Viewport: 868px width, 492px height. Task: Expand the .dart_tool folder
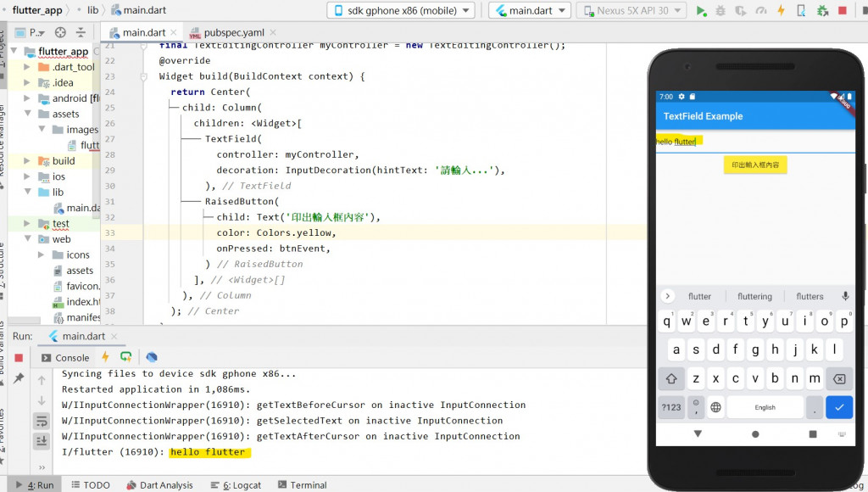[x=26, y=67]
